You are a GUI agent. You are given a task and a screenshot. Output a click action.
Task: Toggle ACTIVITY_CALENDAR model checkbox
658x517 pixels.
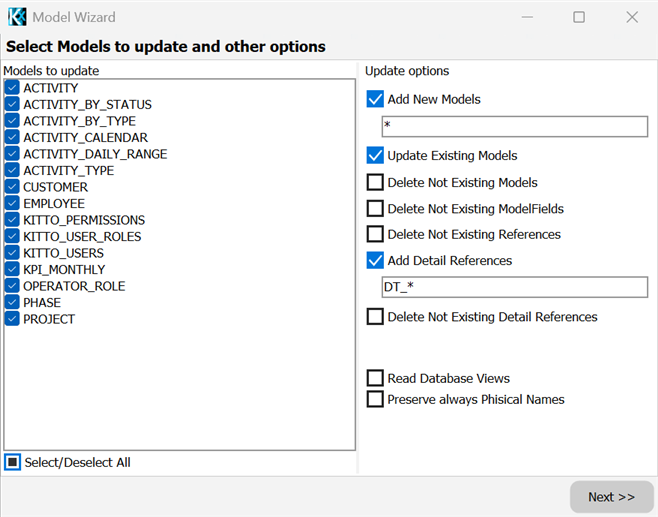(x=12, y=137)
